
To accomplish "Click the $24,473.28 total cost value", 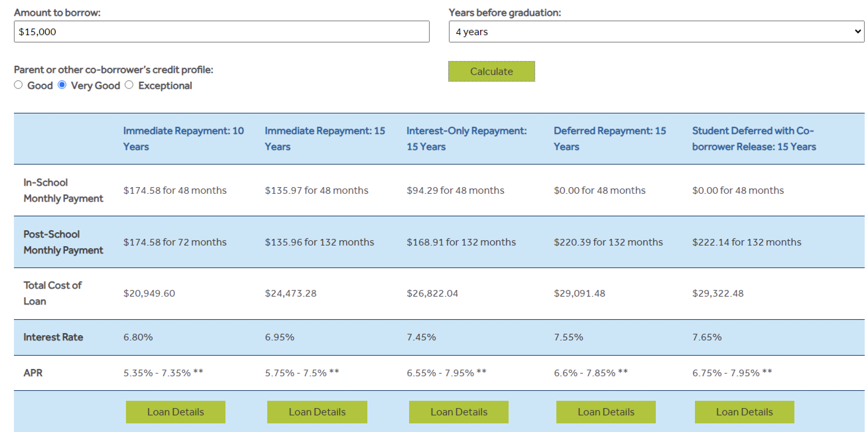I will pos(290,293).
